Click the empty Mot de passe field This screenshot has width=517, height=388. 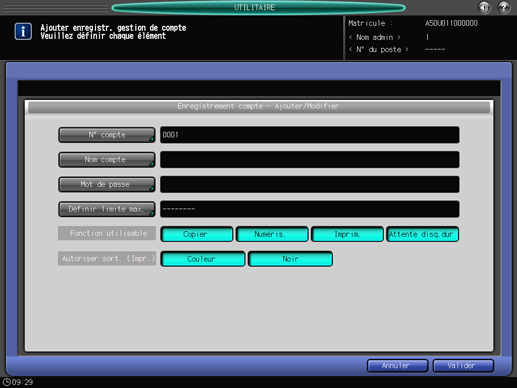(x=310, y=184)
